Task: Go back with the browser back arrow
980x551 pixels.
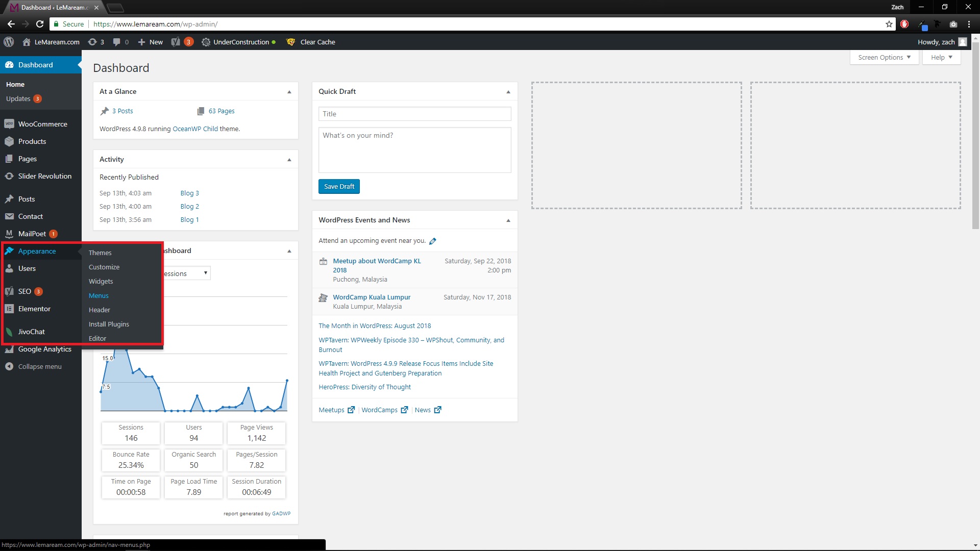Action: click(x=11, y=24)
